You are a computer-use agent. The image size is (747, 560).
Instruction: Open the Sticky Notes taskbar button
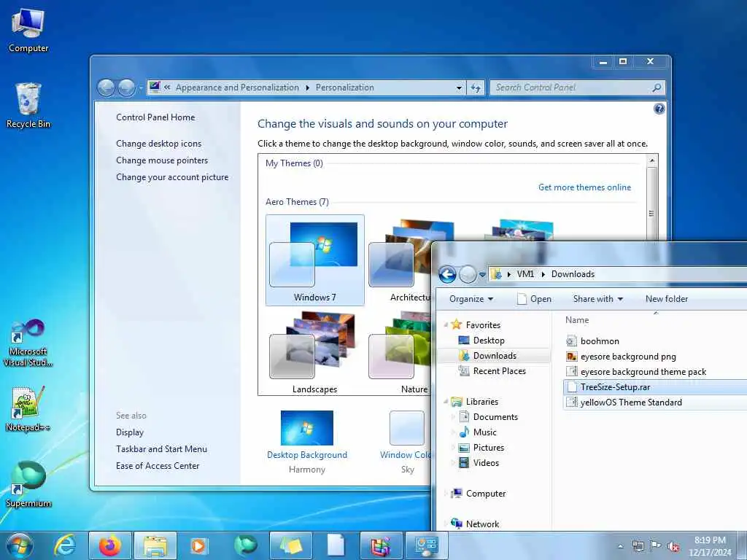(290, 545)
